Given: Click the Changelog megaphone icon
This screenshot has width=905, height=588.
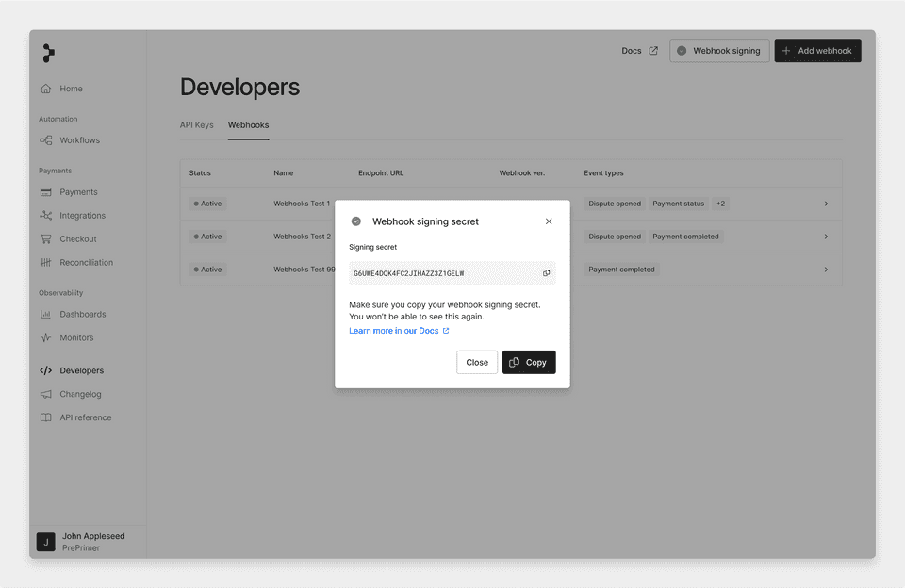Looking at the screenshot, I should pos(45,394).
